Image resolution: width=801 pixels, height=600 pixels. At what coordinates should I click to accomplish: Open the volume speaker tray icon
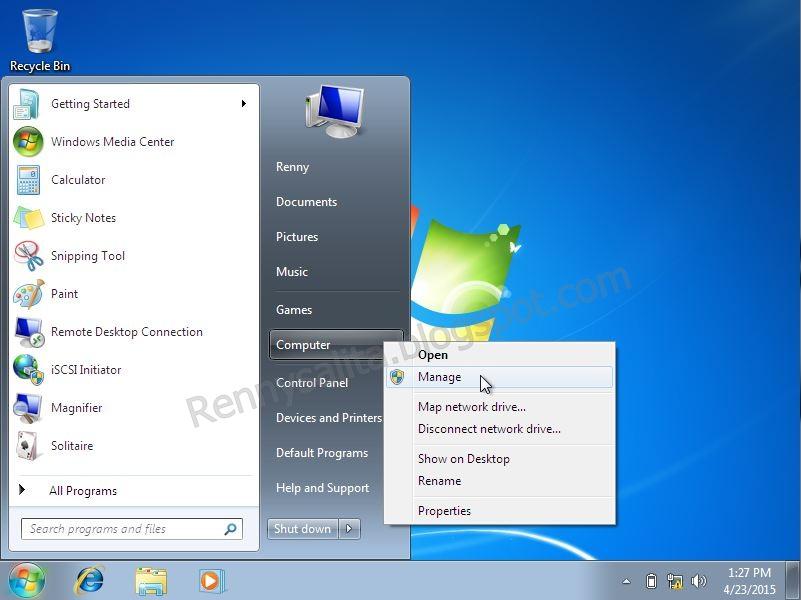(698, 581)
